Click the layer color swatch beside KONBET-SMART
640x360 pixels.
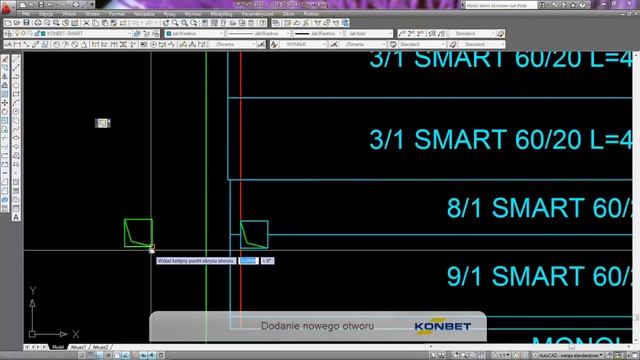(x=43, y=33)
